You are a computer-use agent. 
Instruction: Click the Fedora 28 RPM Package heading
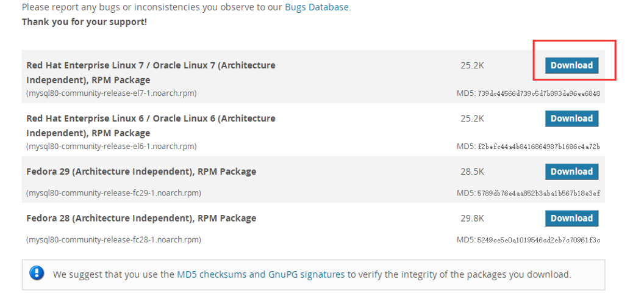141,218
